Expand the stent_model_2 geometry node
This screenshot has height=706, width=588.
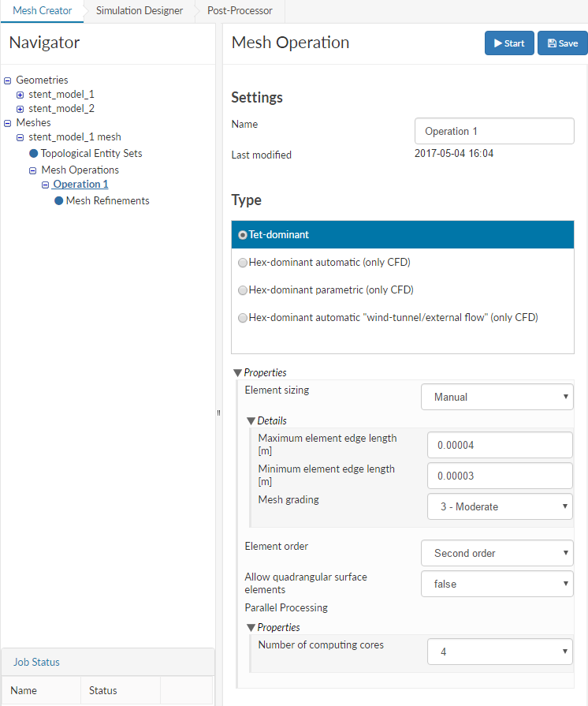coord(20,108)
